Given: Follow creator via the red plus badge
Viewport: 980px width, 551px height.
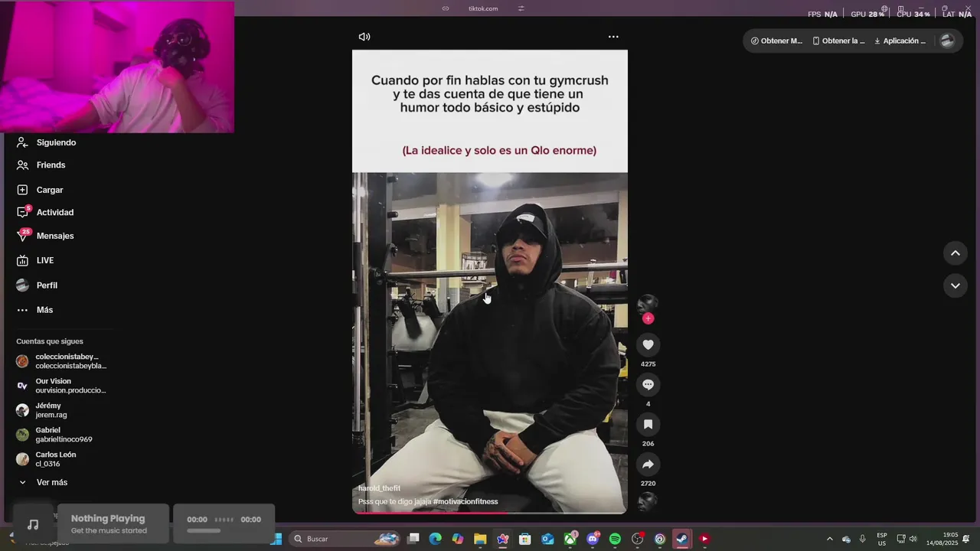Looking at the screenshot, I should (x=648, y=318).
